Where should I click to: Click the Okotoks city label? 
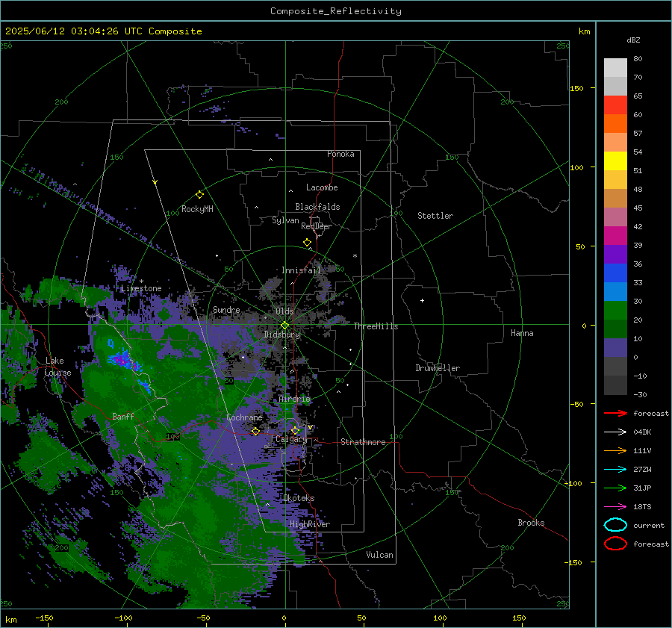[299, 498]
